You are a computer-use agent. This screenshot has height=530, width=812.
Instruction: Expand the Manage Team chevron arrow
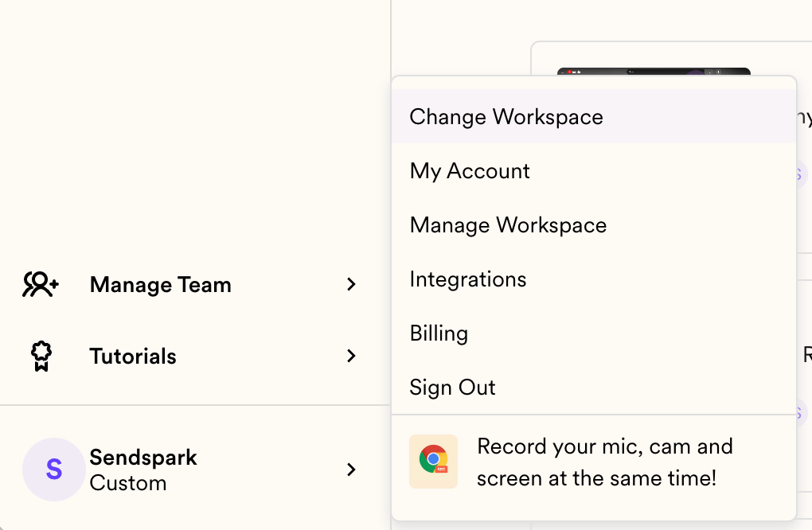coord(351,284)
